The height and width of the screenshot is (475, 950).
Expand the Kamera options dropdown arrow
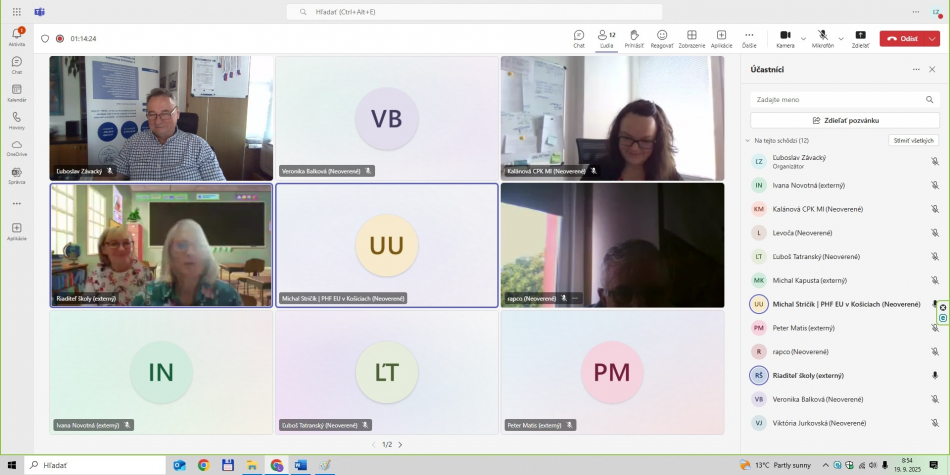[x=803, y=38]
